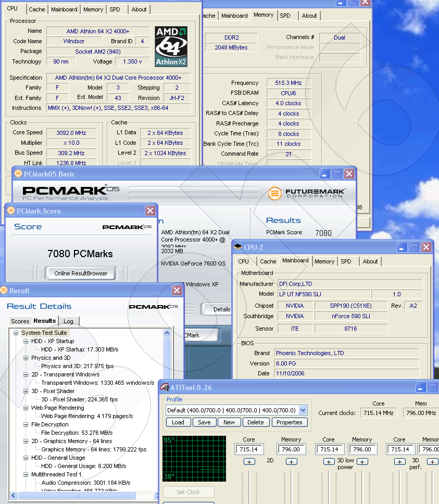Collapse the HDD - General Usage node
439x504 pixels.
point(26,458)
